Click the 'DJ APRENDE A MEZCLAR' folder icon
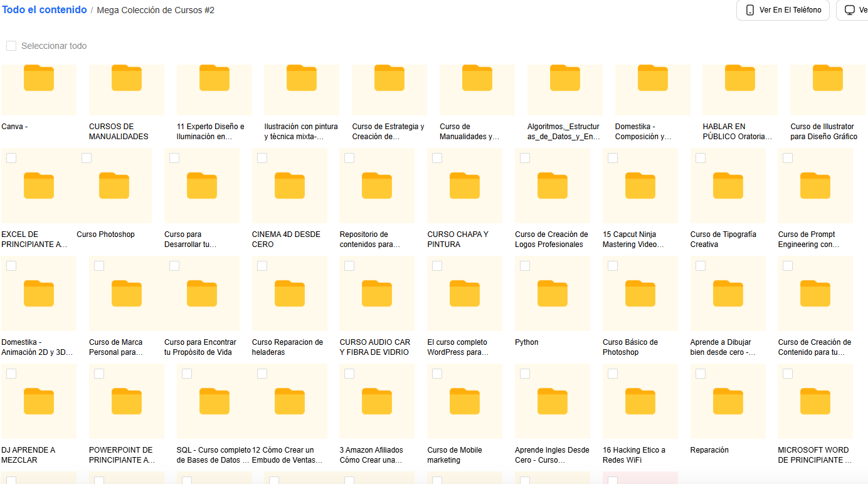Viewport: 868px width, 484px height. point(39,401)
